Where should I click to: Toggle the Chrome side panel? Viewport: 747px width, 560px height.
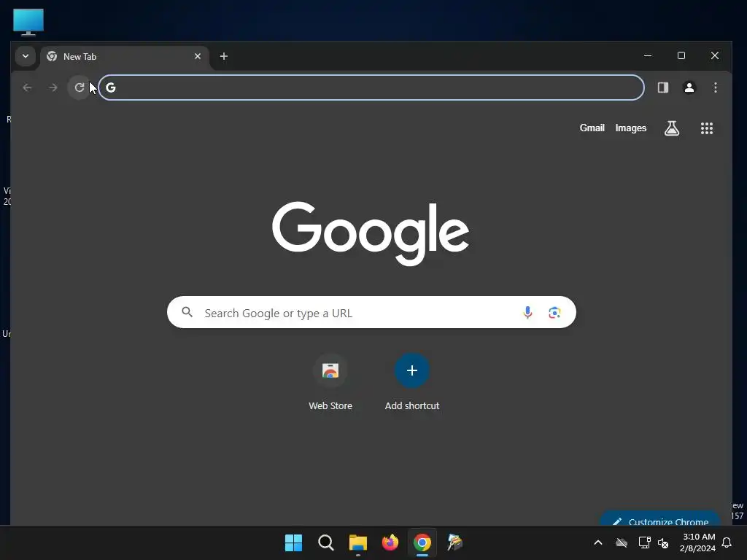tap(662, 87)
